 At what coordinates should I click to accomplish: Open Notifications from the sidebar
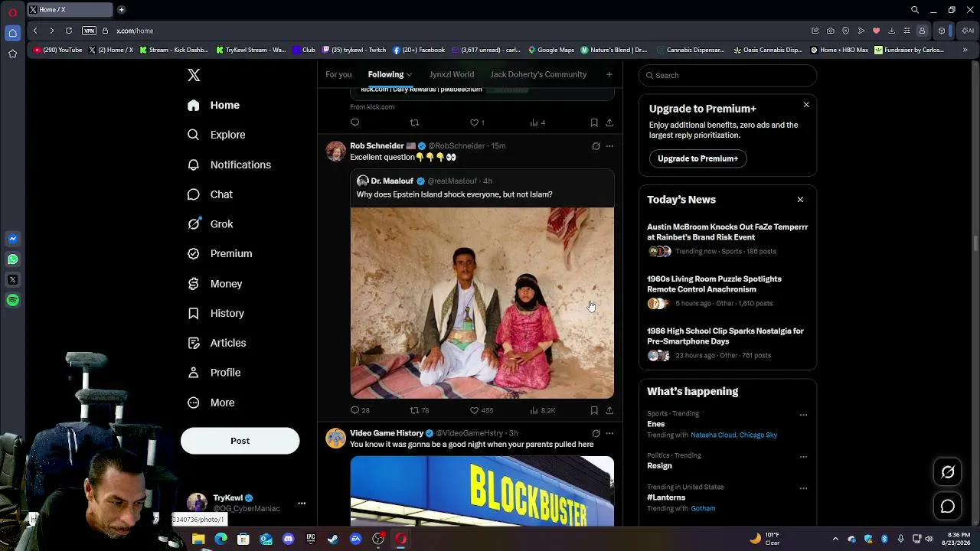[x=230, y=165]
